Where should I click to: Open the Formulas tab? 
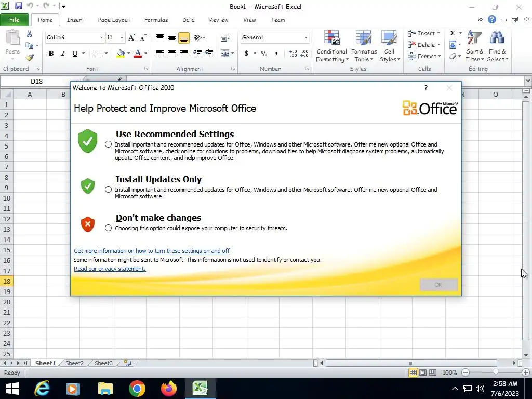(156, 20)
